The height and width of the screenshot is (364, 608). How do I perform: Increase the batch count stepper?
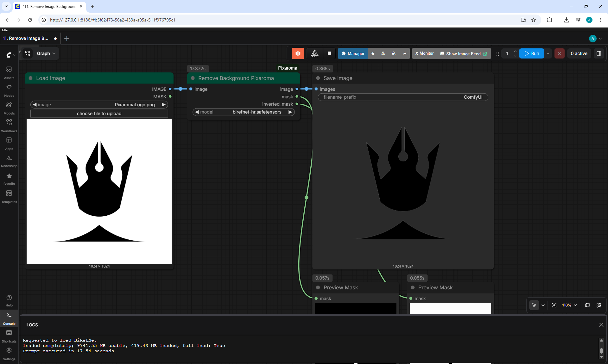click(515, 51)
